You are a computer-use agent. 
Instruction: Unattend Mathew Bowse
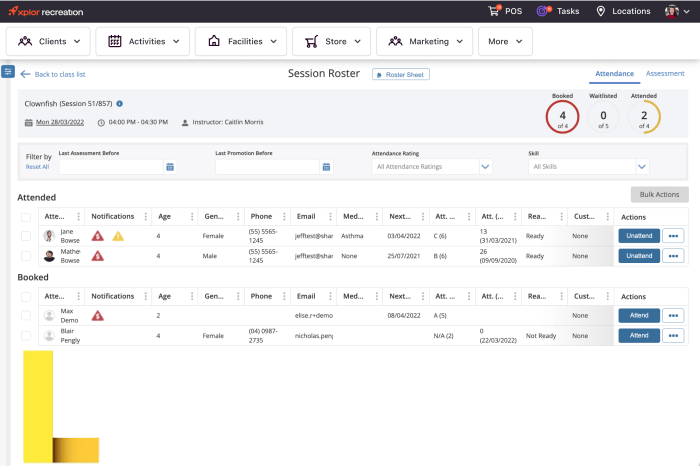(639, 256)
